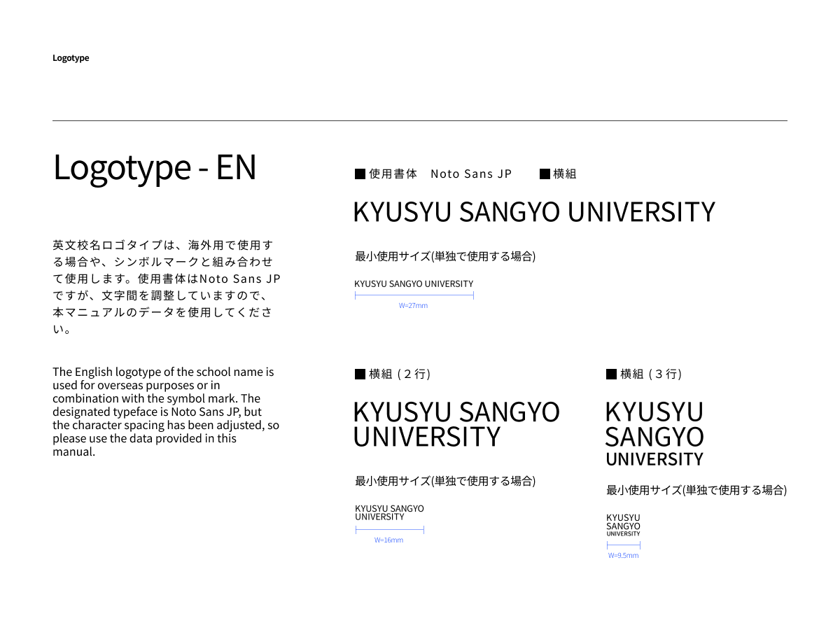Expand the single-line KYUSYU SANGYO UNIVERSITY logotype

point(535,211)
